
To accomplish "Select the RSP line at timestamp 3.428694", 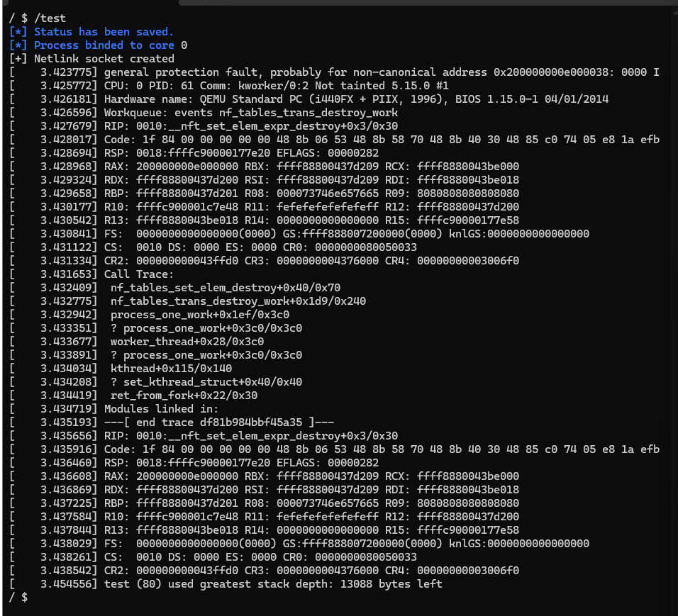I will click(194, 153).
